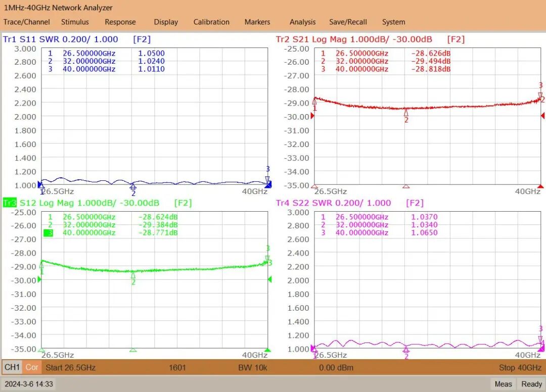This screenshot has width=546, height=392.
Task: Open the Analysis menu
Action: pos(302,22)
